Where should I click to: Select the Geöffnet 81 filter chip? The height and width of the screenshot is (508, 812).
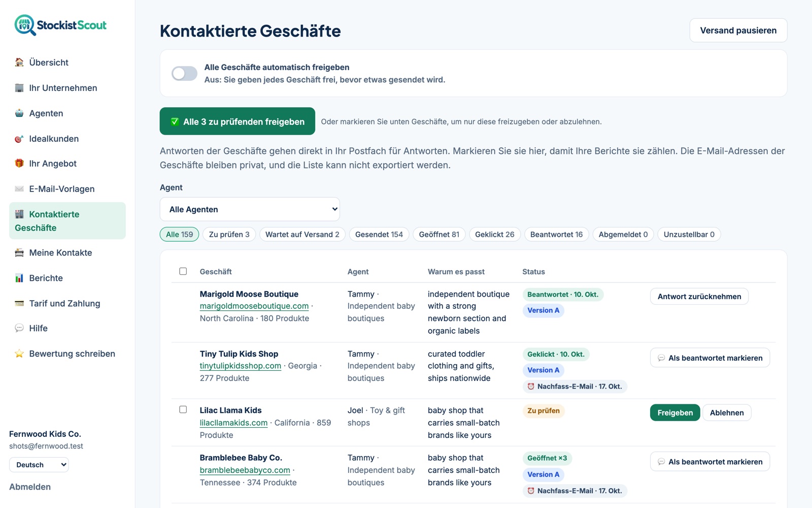tap(439, 234)
